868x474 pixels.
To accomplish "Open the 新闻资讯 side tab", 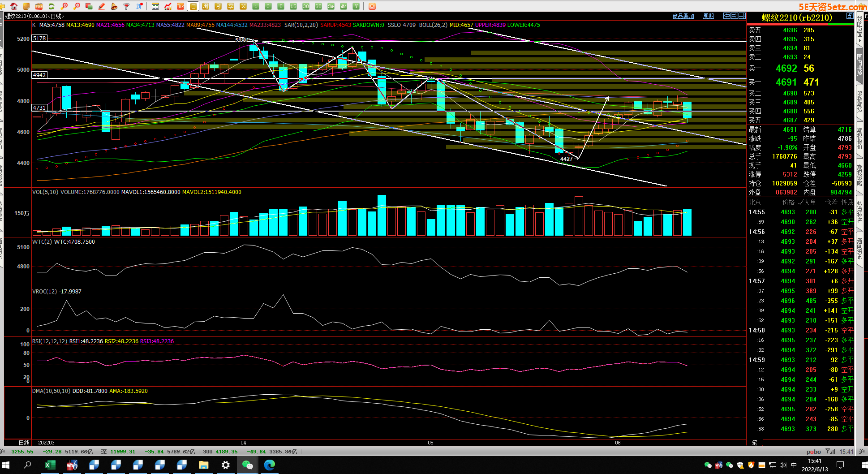I will point(859,249).
